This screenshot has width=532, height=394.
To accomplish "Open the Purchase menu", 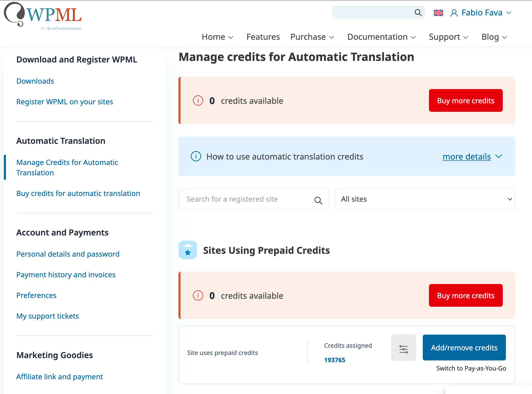I will 312,37.
